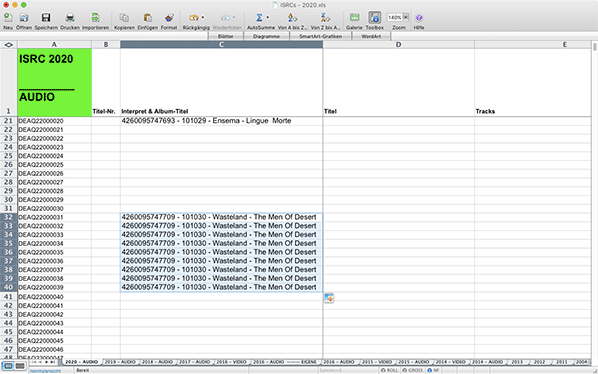
Task: Switch to the 2013 sheet tab
Action: (517, 362)
